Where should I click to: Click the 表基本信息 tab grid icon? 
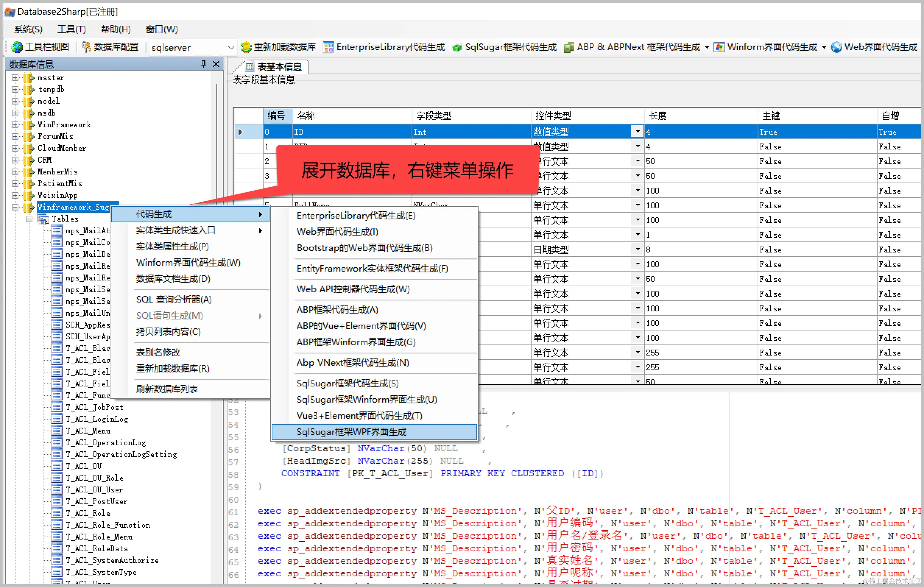(x=250, y=67)
